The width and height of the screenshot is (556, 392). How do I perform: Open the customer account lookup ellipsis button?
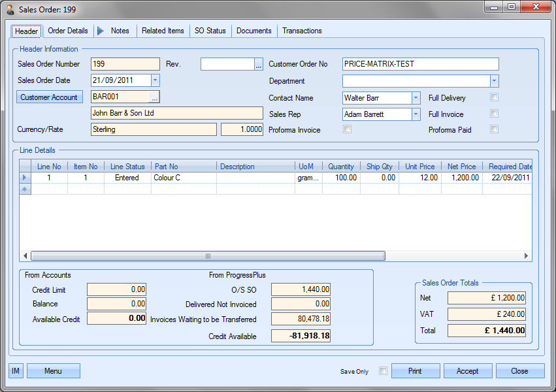154,97
